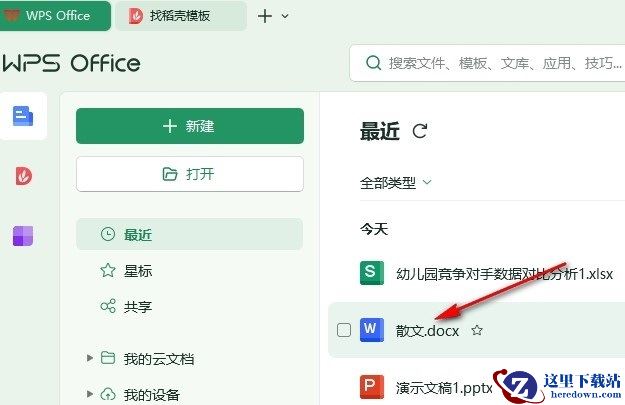Switch to the WPS Office home tab
Screen dimensions: 625x405
click(x=55, y=16)
